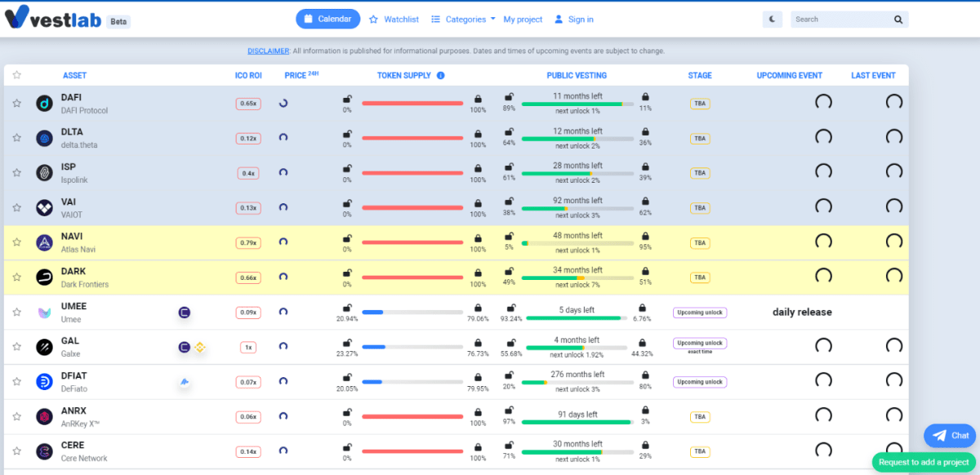Viewport: 980px width, 475px height.
Task: Star DLTA in watchlist
Action: [16, 138]
